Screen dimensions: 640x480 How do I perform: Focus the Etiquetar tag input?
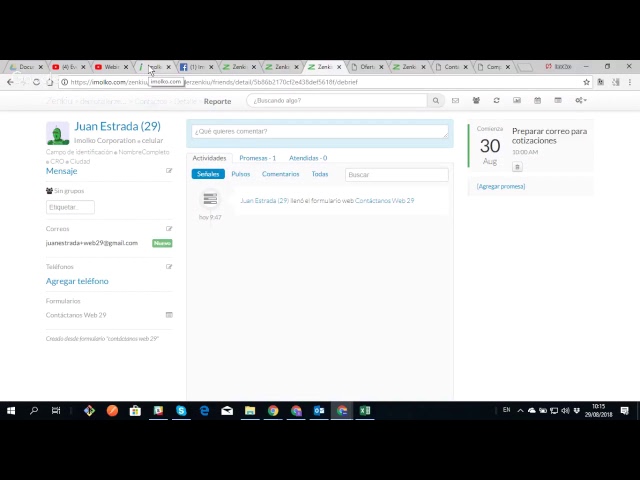70,207
